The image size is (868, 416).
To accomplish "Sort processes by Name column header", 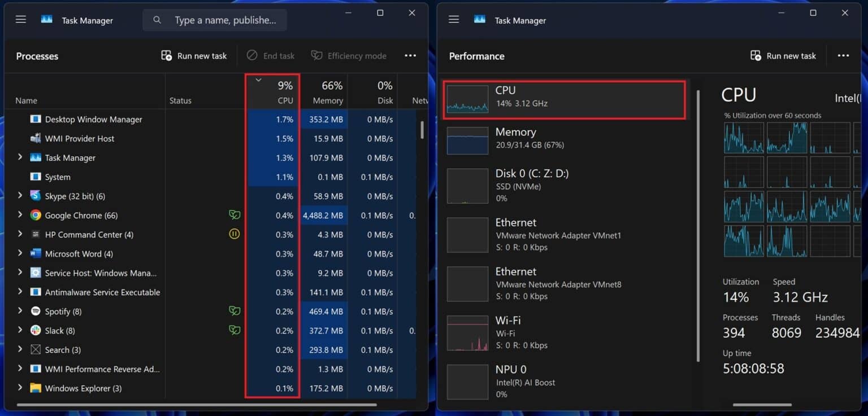I will (x=85, y=91).
